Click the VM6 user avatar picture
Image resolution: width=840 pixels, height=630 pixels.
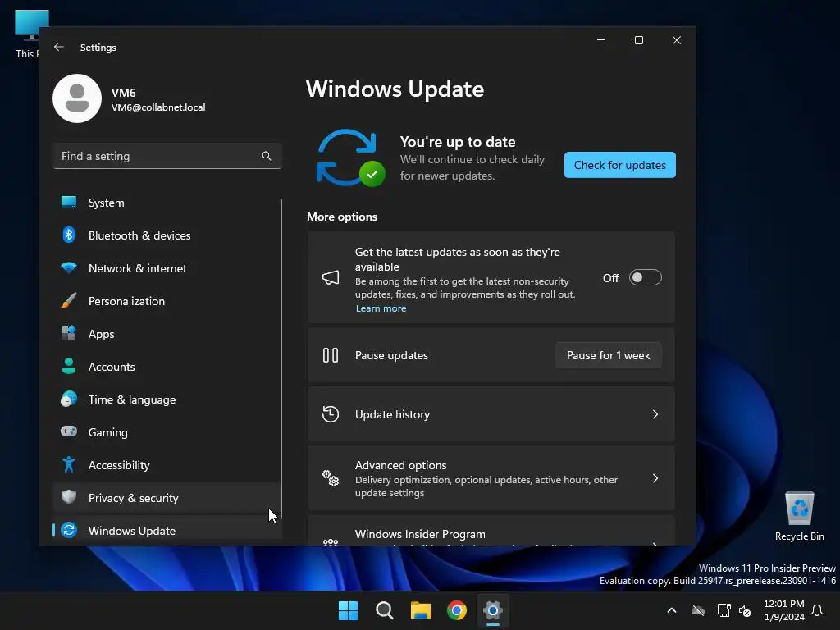point(77,98)
